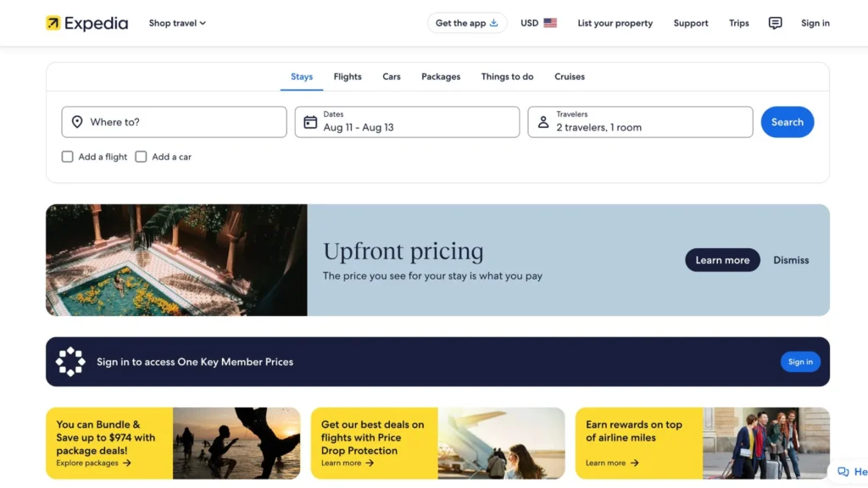Click the traveler person icon
The image size is (868, 488).
pyautogui.click(x=542, y=121)
